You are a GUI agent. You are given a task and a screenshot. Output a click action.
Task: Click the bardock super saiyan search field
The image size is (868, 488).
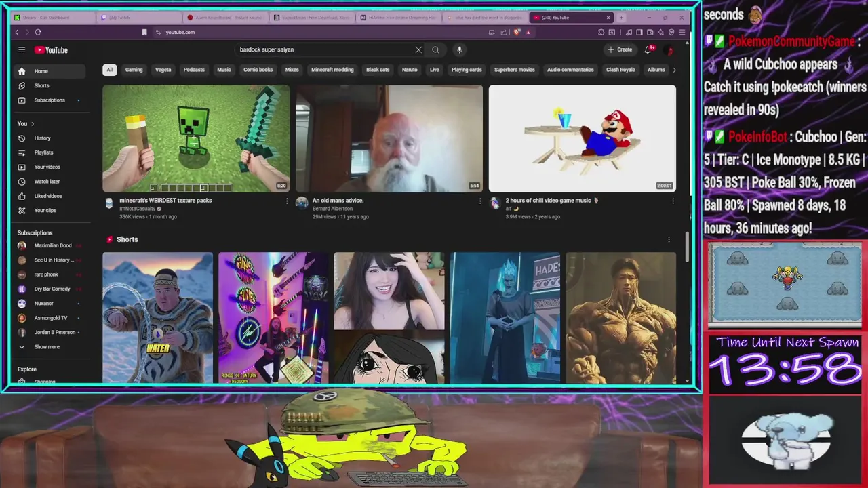[325, 49]
